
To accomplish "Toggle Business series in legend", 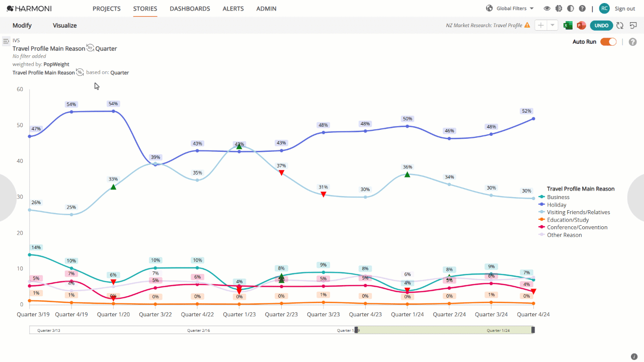I will pos(554,197).
